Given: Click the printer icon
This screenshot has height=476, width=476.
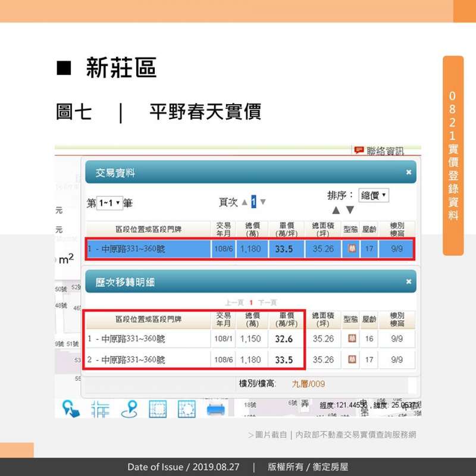Looking at the screenshot, I should tap(216, 409).
